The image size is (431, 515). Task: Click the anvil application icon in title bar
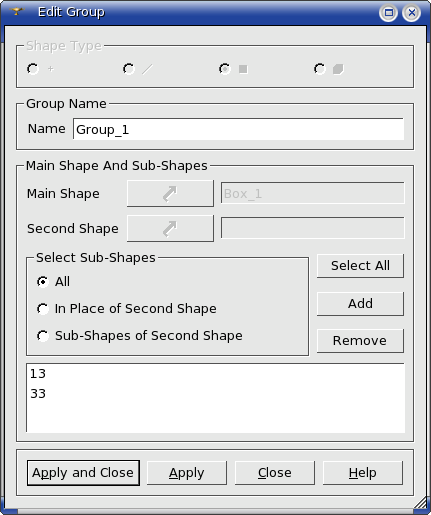(17, 12)
